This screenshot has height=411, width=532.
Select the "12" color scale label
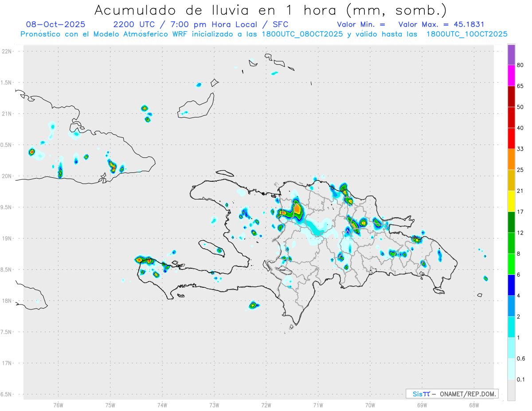click(520, 232)
